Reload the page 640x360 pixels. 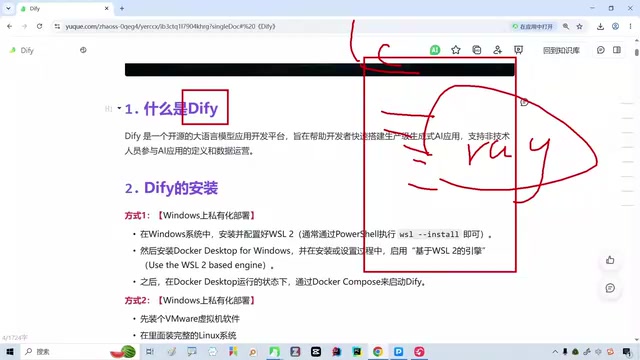[39, 26]
